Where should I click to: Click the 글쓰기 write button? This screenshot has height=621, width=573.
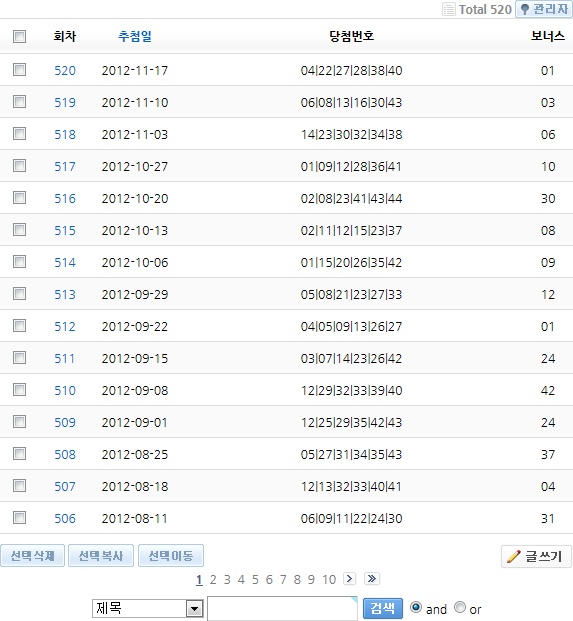tap(537, 556)
